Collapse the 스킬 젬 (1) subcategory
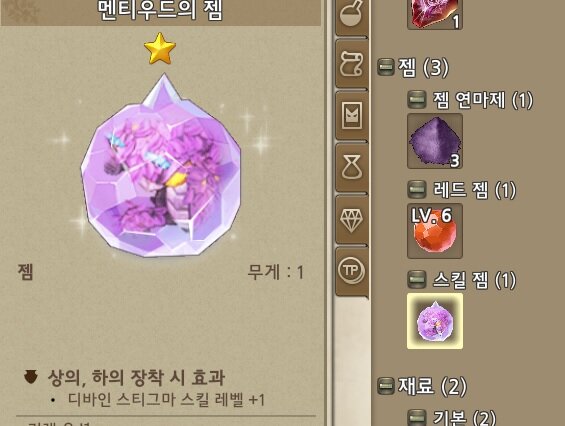This screenshot has height=426, width=565. pyautogui.click(x=416, y=280)
